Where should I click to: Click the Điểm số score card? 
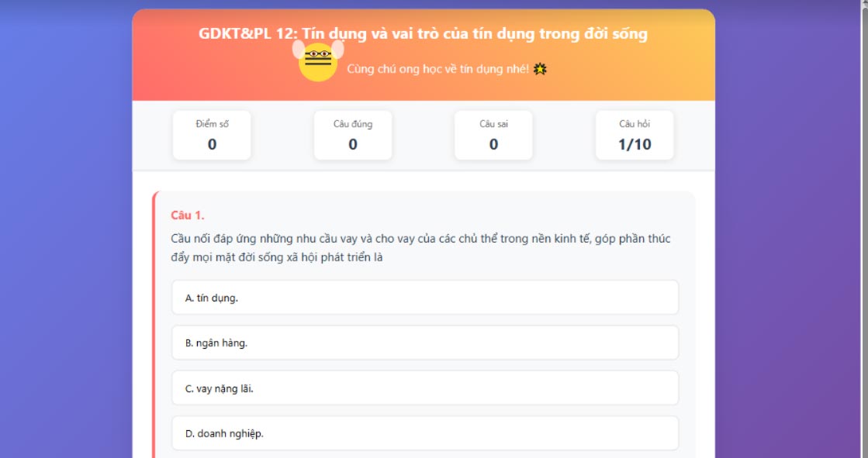pyautogui.click(x=210, y=135)
